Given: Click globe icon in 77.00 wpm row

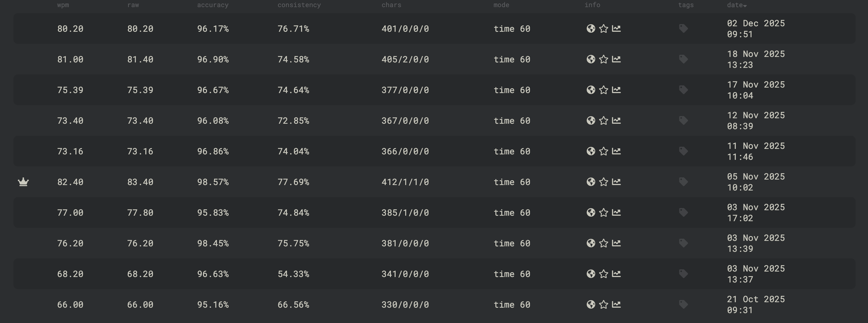Looking at the screenshot, I should tap(591, 213).
